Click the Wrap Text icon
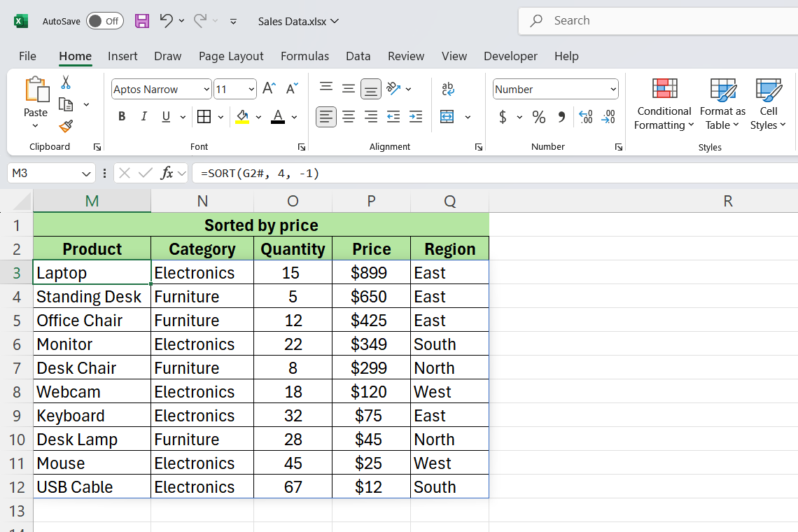Screen dimensions: 798x532 point(448,89)
